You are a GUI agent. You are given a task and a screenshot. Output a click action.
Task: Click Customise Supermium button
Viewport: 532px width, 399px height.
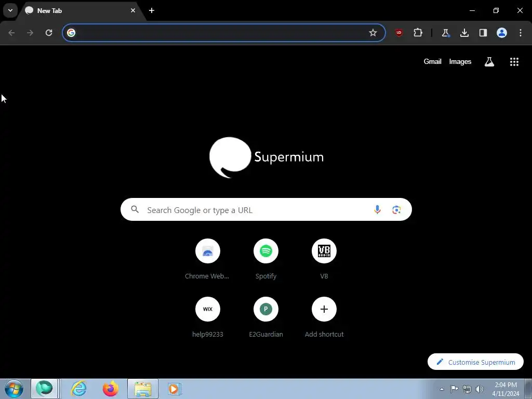tap(475, 362)
